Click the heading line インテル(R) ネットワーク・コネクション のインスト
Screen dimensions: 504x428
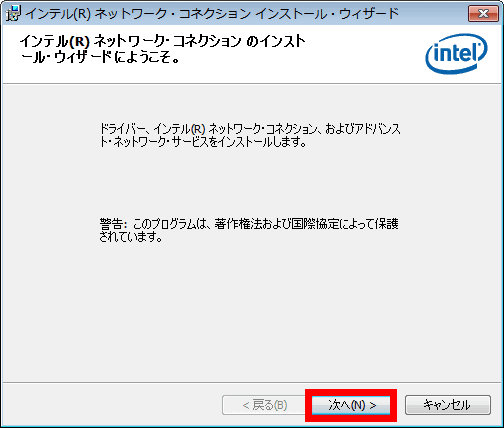[x=162, y=41]
